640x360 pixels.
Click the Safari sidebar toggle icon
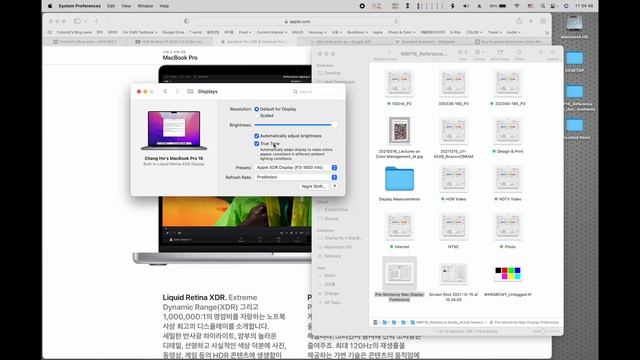pos(77,21)
